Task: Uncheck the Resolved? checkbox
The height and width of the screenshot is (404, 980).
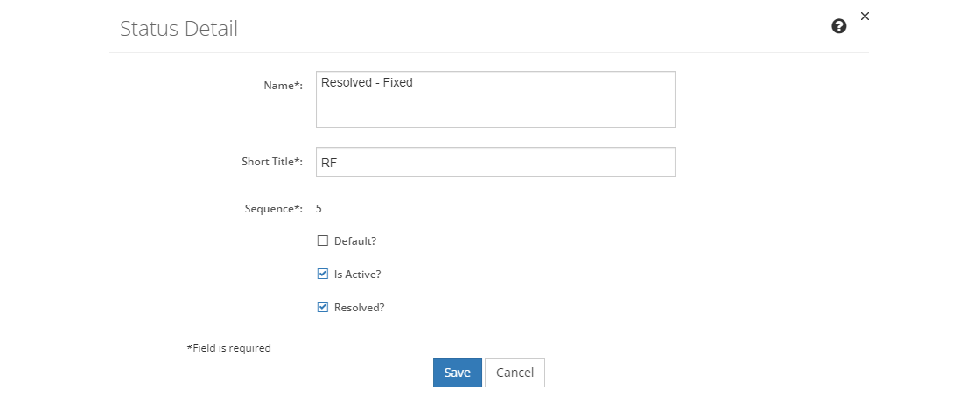Action: (323, 307)
